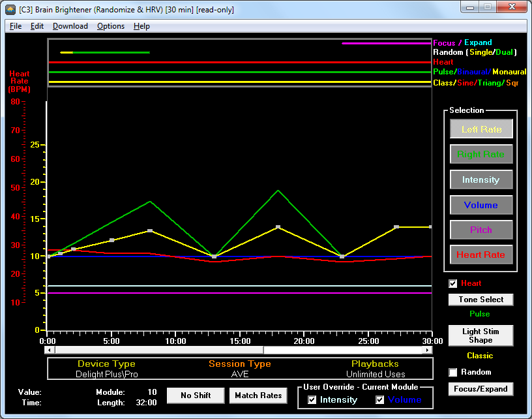Open the File menu
532x419 pixels.
[16, 26]
